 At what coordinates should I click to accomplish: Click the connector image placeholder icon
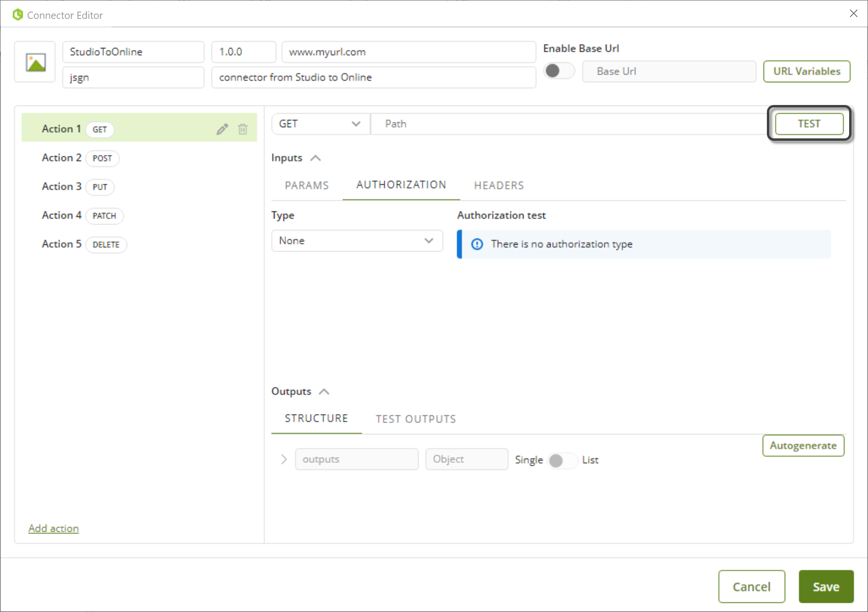(x=35, y=62)
